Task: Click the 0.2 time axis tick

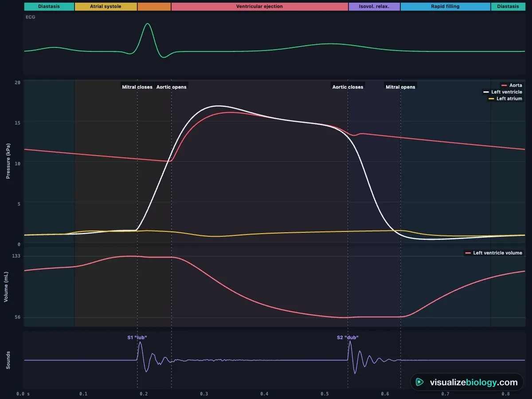Action: click(x=144, y=394)
